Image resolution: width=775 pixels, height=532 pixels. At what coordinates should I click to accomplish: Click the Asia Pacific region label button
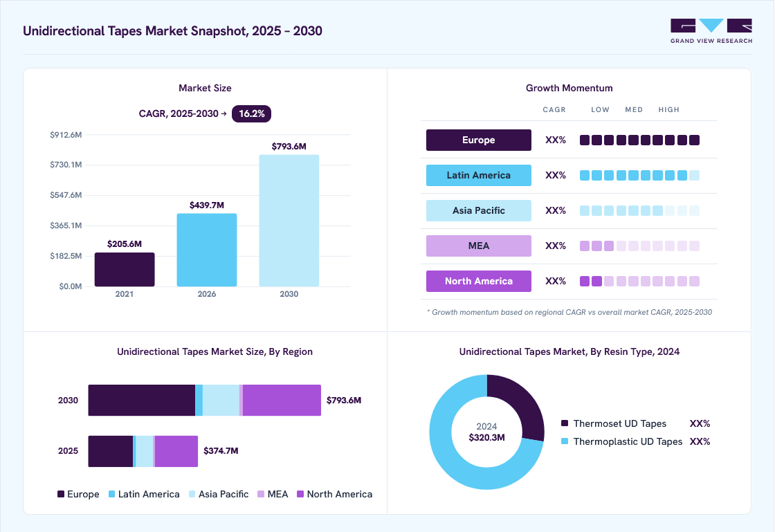pyautogui.click(x=478, y=210)
